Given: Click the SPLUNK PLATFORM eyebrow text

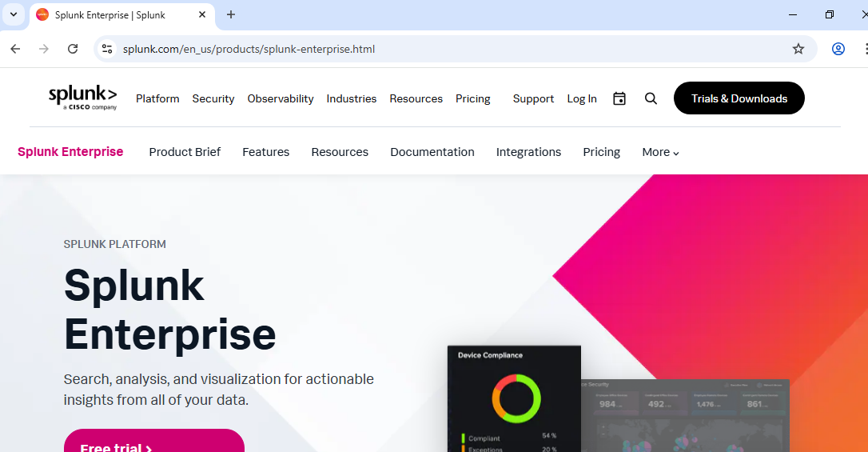Looking at the screenshot, I should tap(114, 244).
